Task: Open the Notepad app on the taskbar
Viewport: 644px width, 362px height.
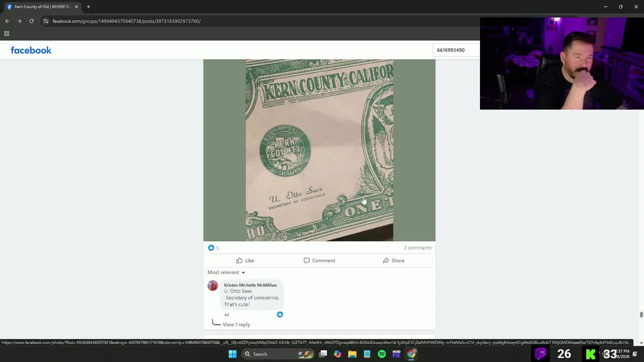Action: click(367, 354)
